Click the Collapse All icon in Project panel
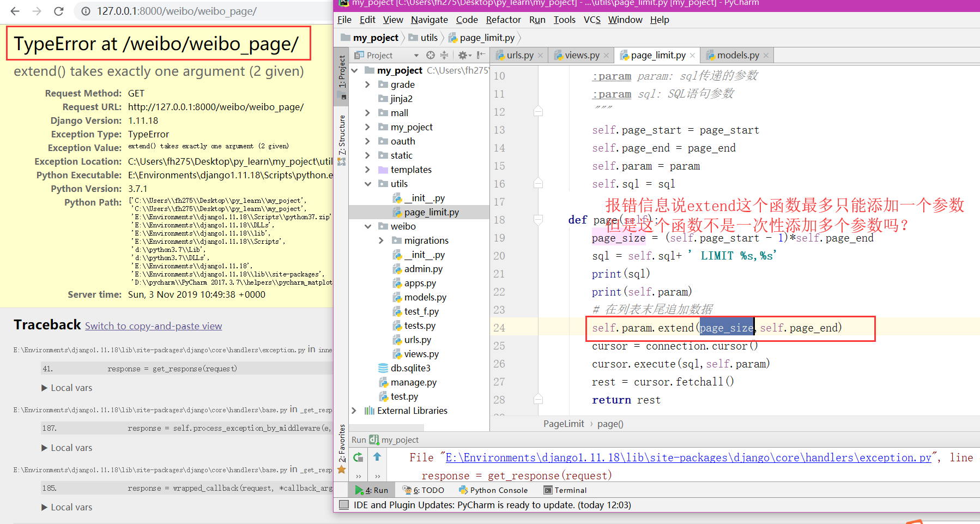This screenshot has height=524, width=980. point(444,55)
